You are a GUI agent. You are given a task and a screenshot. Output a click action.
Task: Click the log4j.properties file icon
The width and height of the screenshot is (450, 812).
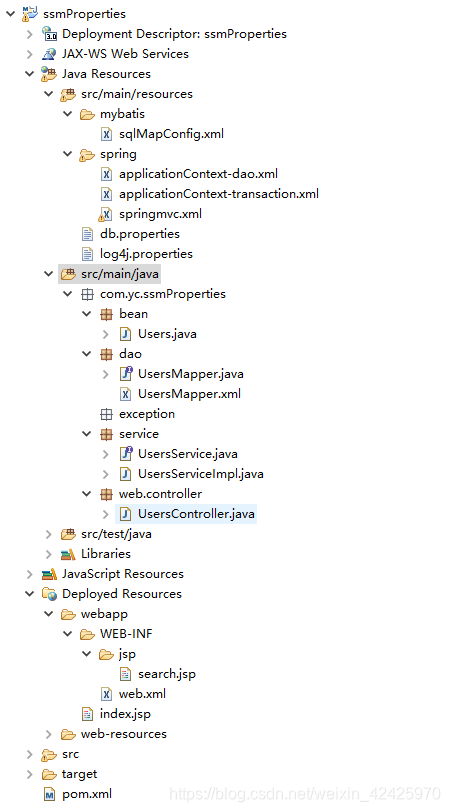click(87, 254)
